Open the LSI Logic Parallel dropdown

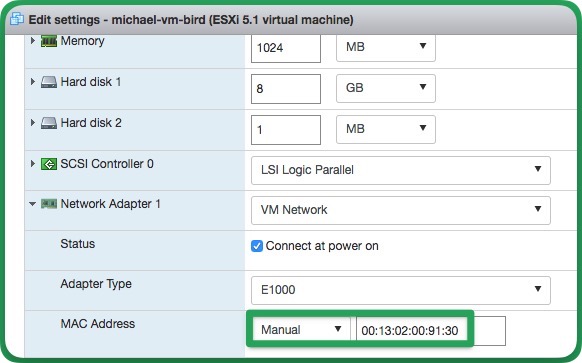(x=401, y=170)
